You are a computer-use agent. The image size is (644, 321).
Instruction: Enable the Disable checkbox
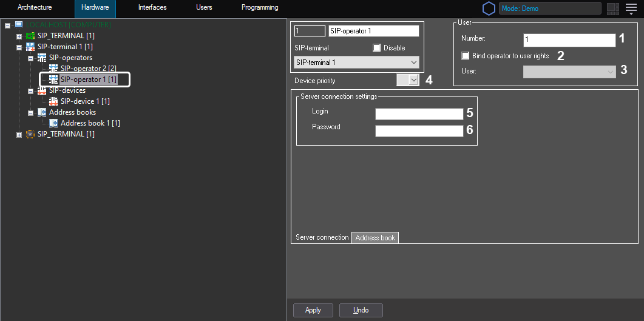pos(377,48)
